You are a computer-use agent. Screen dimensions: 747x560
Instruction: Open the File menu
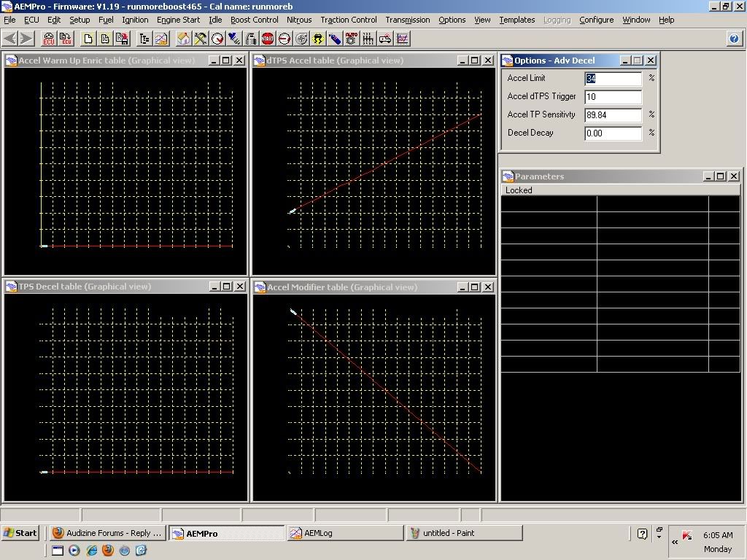click(x=9, y=20)
